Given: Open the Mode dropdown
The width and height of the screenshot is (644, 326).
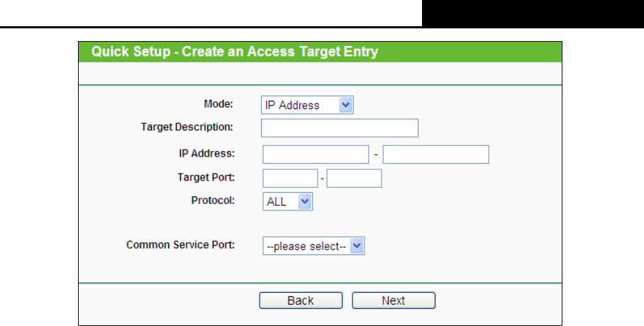Looking at the screenshot, I should click(x=306, y=106).
